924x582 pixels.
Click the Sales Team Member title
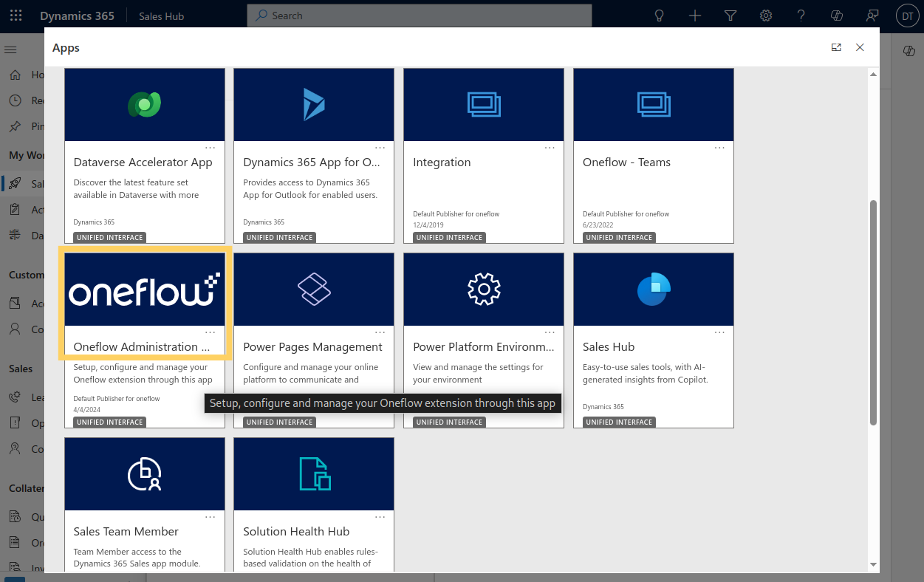[126, 532]
